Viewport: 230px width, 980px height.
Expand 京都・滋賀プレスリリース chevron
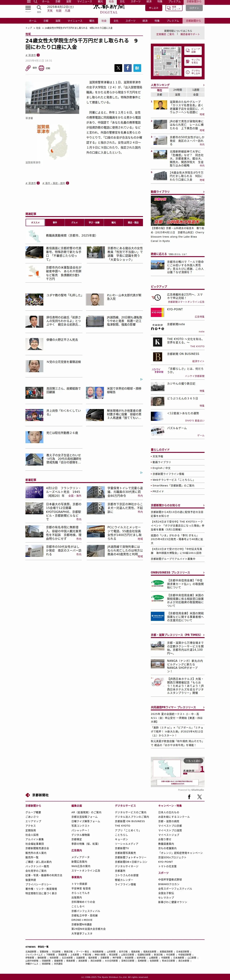(203, 635)
